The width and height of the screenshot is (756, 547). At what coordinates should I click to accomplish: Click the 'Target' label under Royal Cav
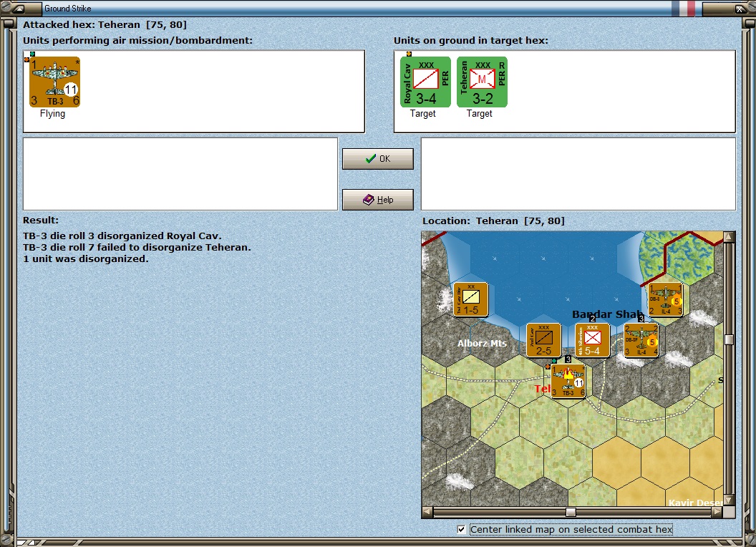(x=423, y=113)
